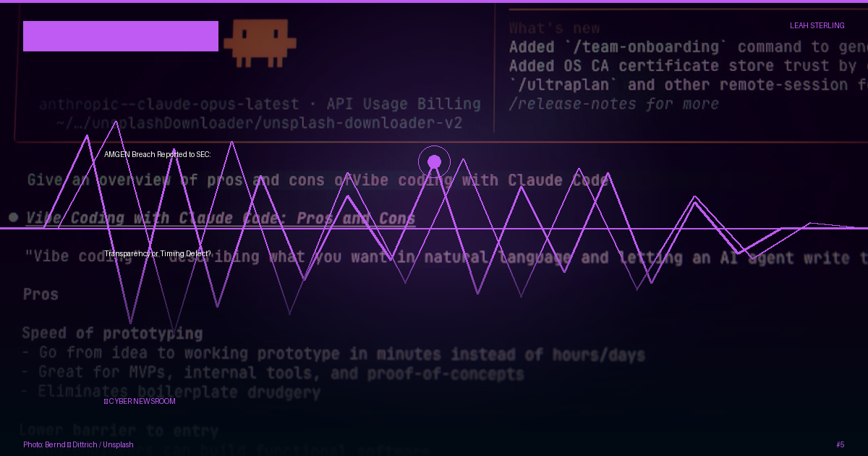The width and height of the screenshot is (868, 456).
Task: Click the 'AMGEN Breach Reported to SEC:' headline
Action: 157,154
